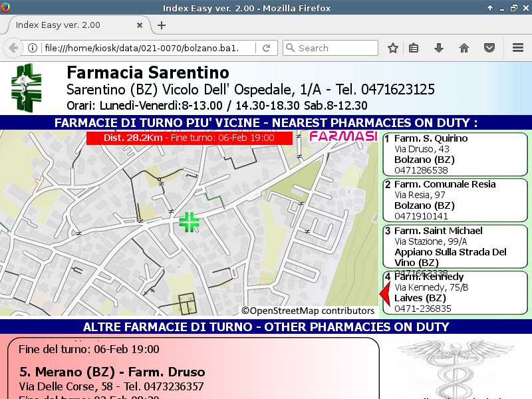Click the Firefox bookmark star icon
Image resolution: width=532 pixels, height=399 pixels.
pos(393,48)
